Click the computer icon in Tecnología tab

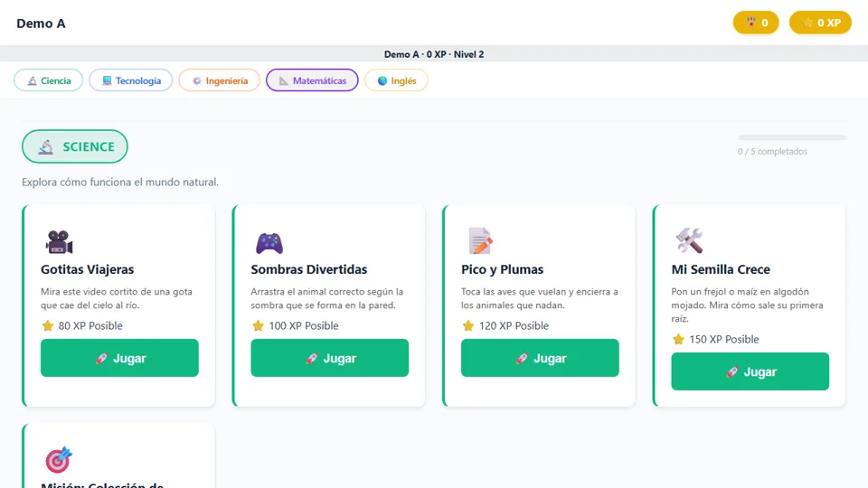pyautogui.click(x=107, y=80)
